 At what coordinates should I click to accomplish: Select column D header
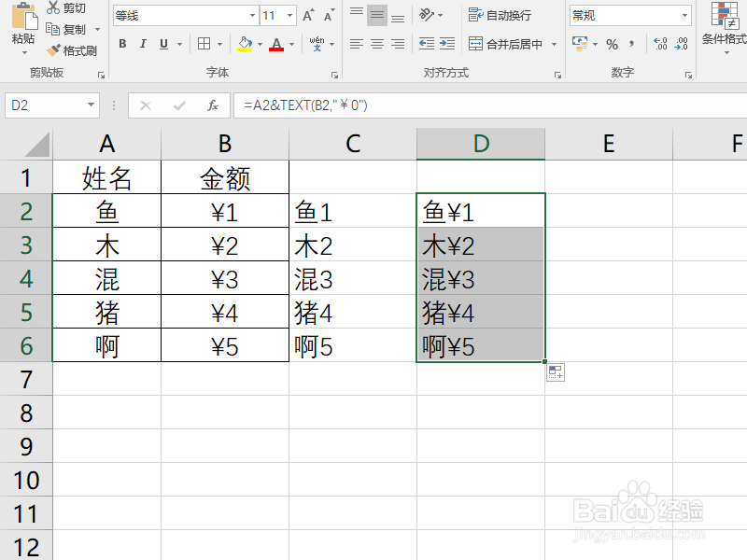tap(481, 144)
